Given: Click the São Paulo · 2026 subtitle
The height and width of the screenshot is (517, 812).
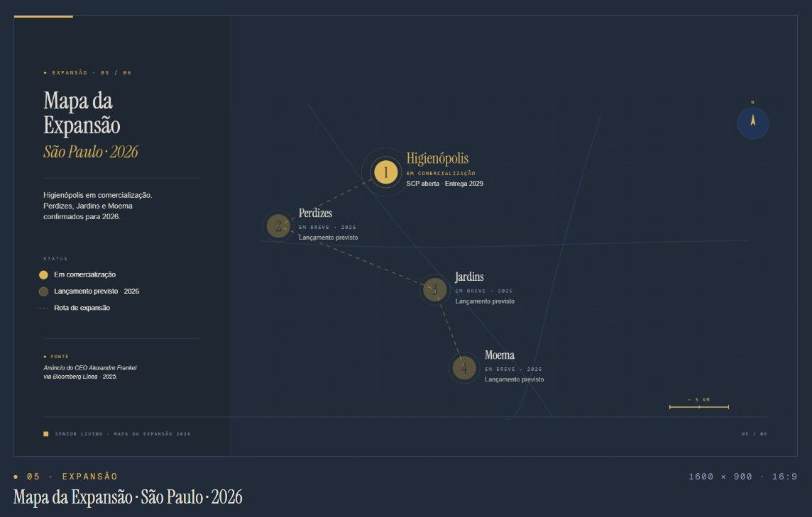Looking at the screenshot, I should point(91,152).
